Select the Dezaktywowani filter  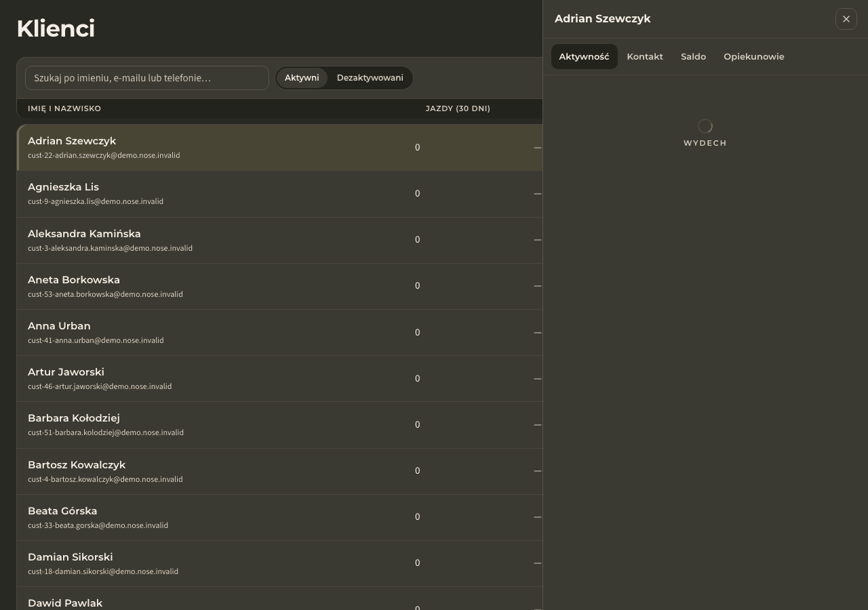click(370, 78)
